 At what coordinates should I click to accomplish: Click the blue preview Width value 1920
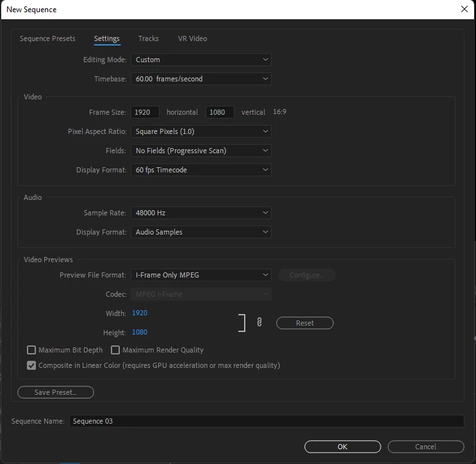click(140, 313)
